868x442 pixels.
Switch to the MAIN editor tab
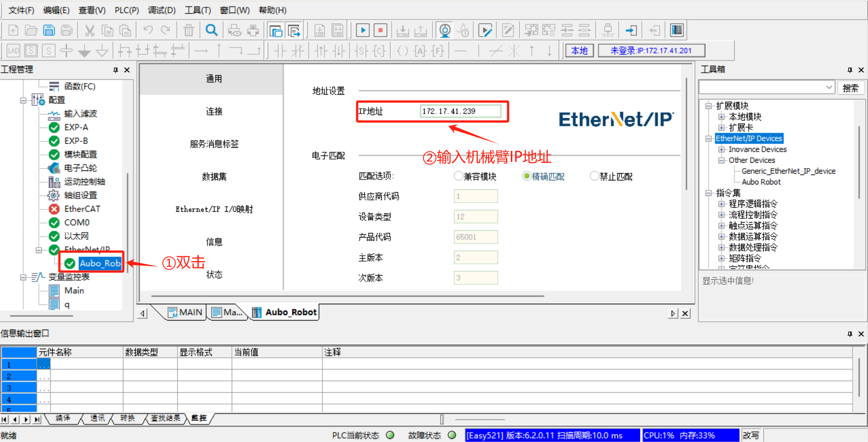pyautogui.click(x=185, y=312)
